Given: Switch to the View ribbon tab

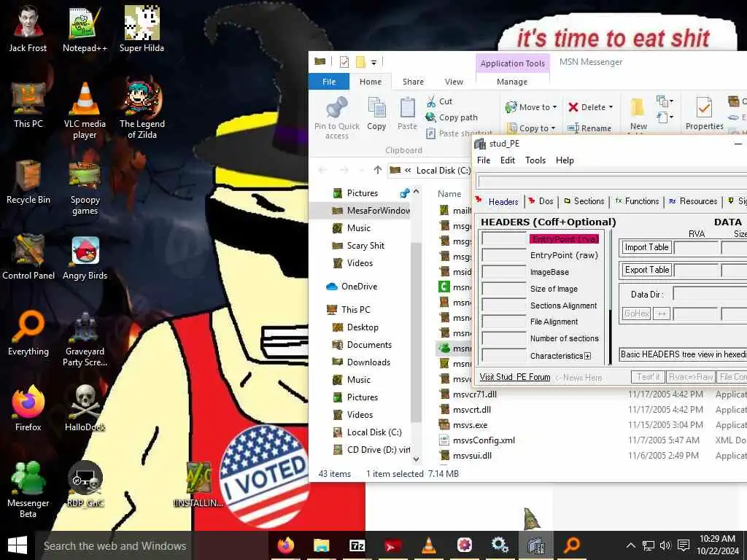Looking at the screenshot, I should 454,82.
